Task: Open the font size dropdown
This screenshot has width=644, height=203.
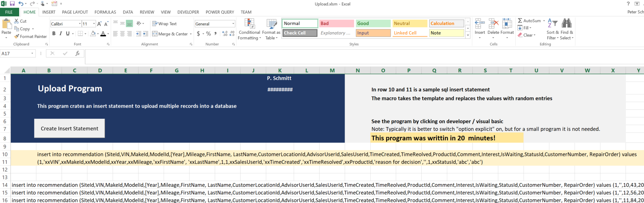Action: 94,24
